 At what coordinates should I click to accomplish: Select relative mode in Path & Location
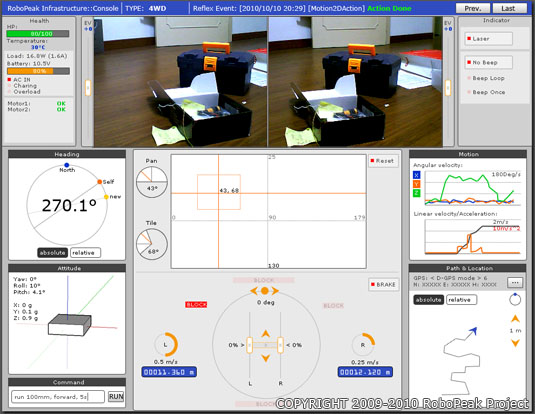461,300
